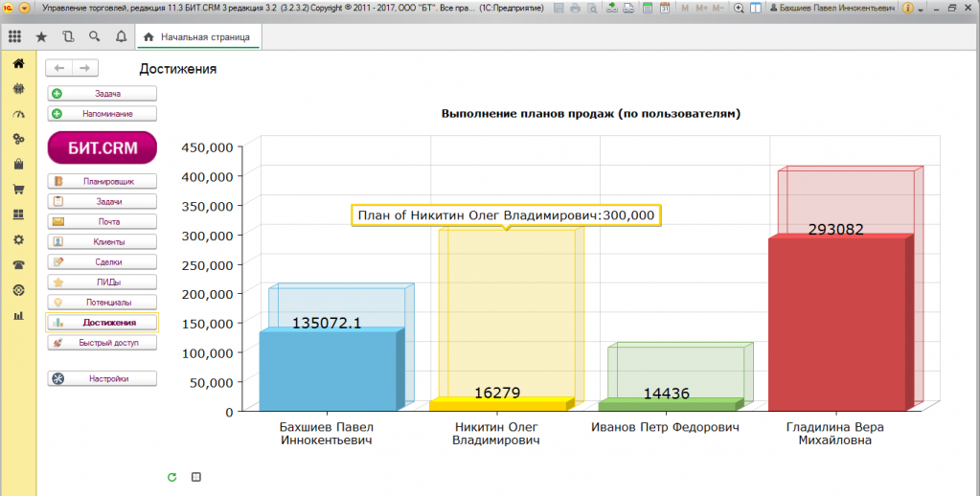Open the gauge speedometer sidebar section
Viewport: 980px width, 496px height.
point(19,114)
